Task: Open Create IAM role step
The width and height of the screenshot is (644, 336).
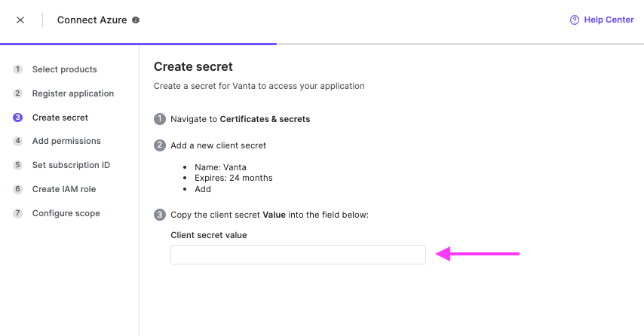Action: (x=64, y=189)
